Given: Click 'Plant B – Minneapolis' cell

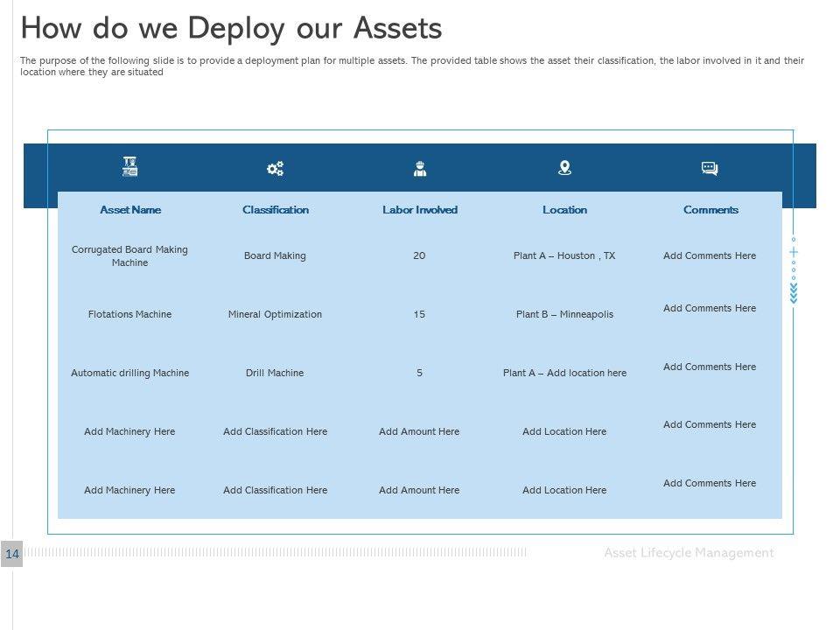Looking at the screenshot, I should [x=564, y=314].
